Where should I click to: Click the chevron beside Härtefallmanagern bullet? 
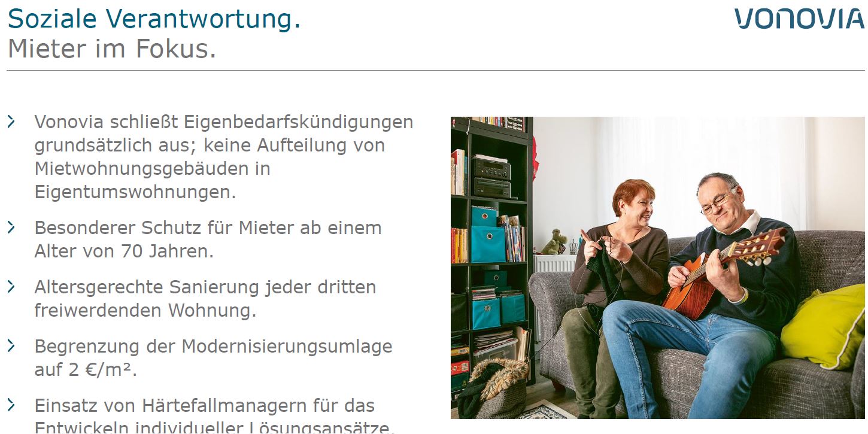coord(11,405)
